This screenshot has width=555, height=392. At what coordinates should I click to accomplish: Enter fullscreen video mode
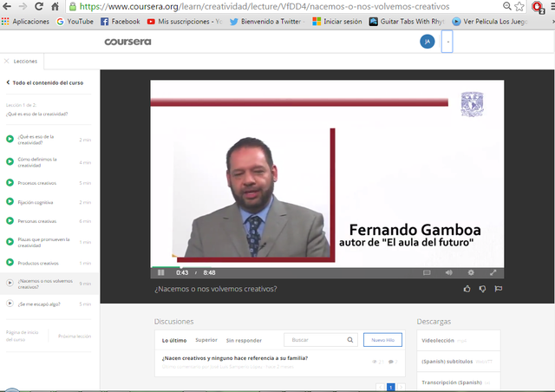pyautogui.click(x=493, y=272)
